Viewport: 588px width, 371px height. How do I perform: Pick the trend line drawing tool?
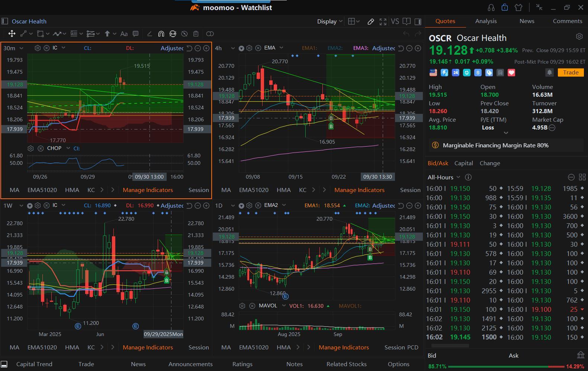[23, 34]
